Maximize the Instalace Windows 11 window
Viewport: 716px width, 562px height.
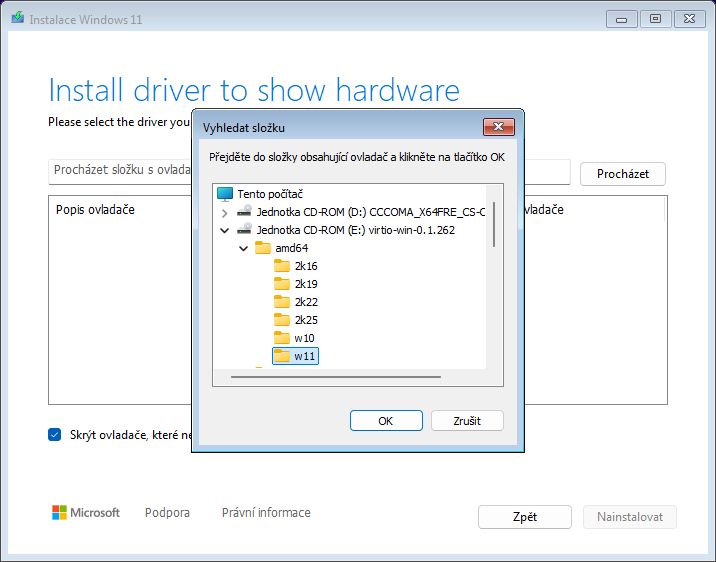tap(655, 19)
